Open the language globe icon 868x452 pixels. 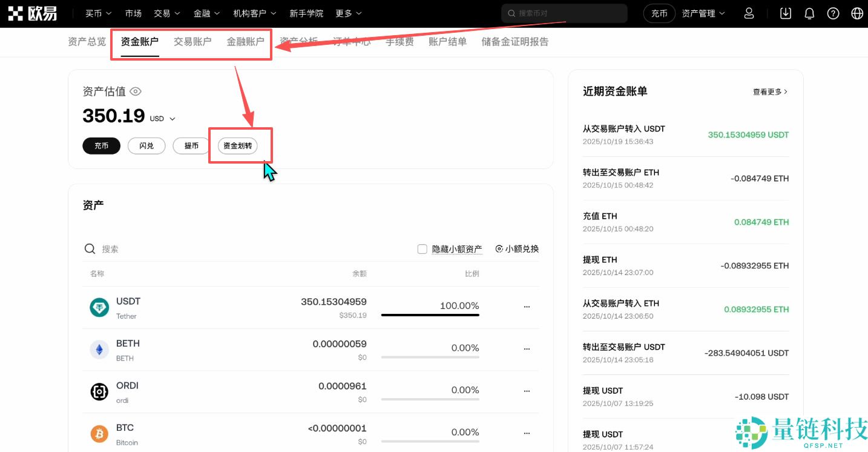(x=856, y=13)
